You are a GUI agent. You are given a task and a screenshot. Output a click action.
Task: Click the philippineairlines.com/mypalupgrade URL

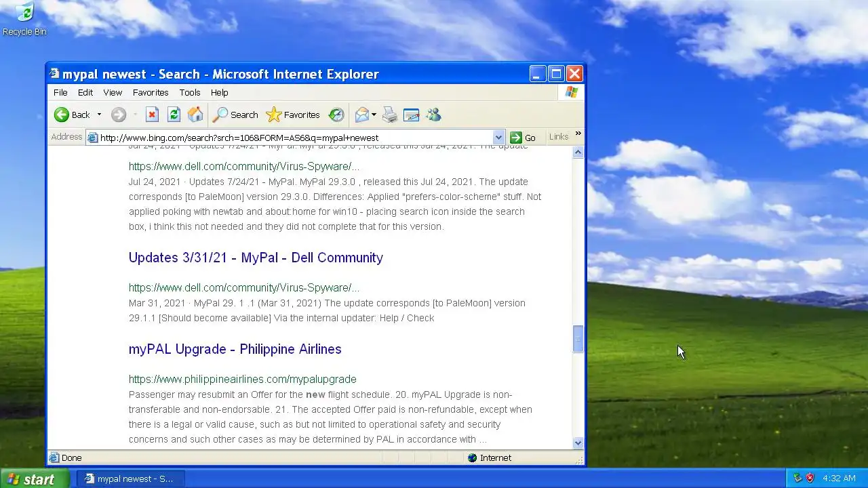[242, 379]
